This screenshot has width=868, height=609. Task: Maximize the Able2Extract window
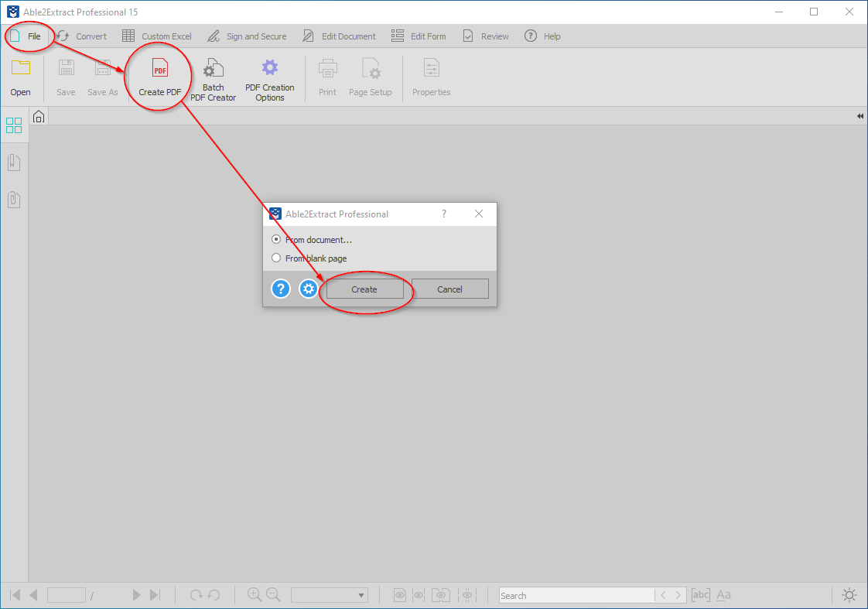814,12
